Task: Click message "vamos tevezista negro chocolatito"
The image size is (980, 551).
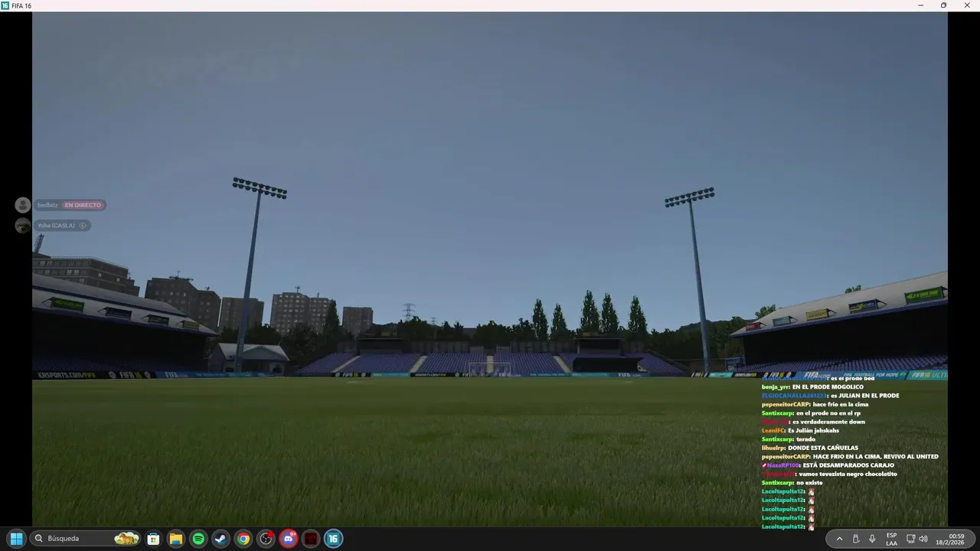Action: (848, 474)
